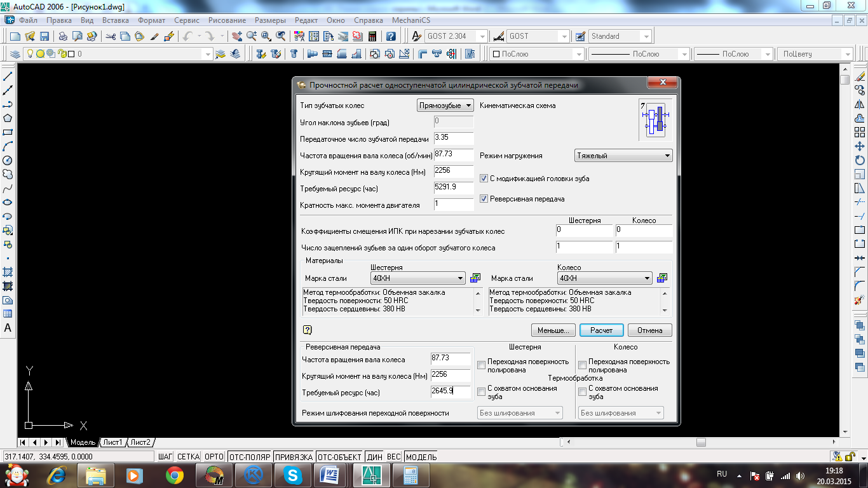This screenshot has height=488, width=868.
Task: Switch to the Лист1 tab
Action: (113, 442)
